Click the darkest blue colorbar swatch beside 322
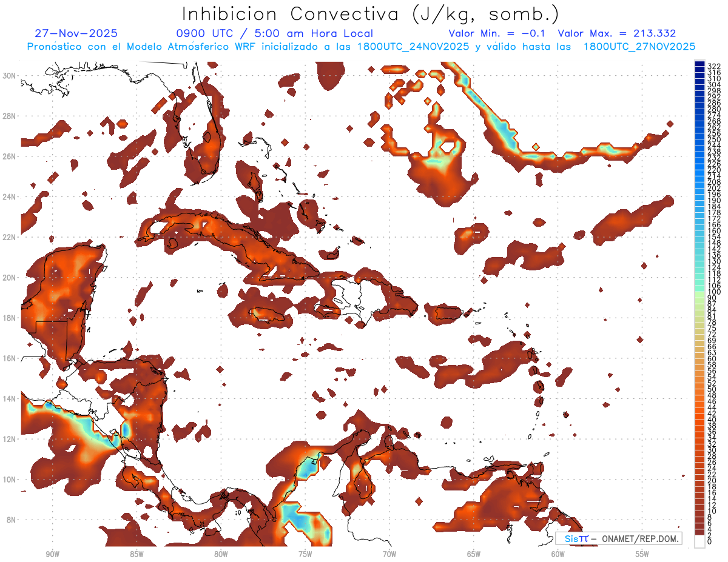Viewport: 728px width, 562px height. click(700, 64)
